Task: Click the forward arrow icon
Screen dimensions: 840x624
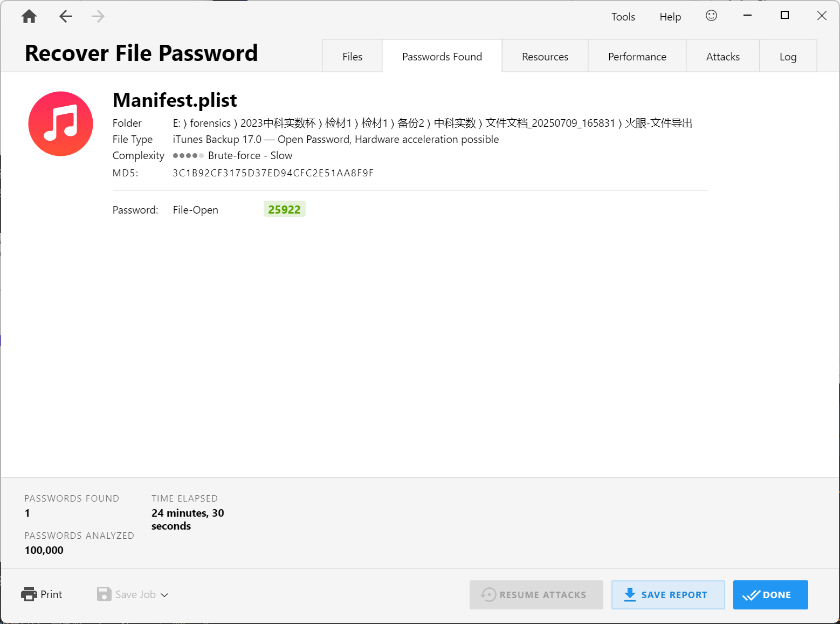Action: point(98,17)
